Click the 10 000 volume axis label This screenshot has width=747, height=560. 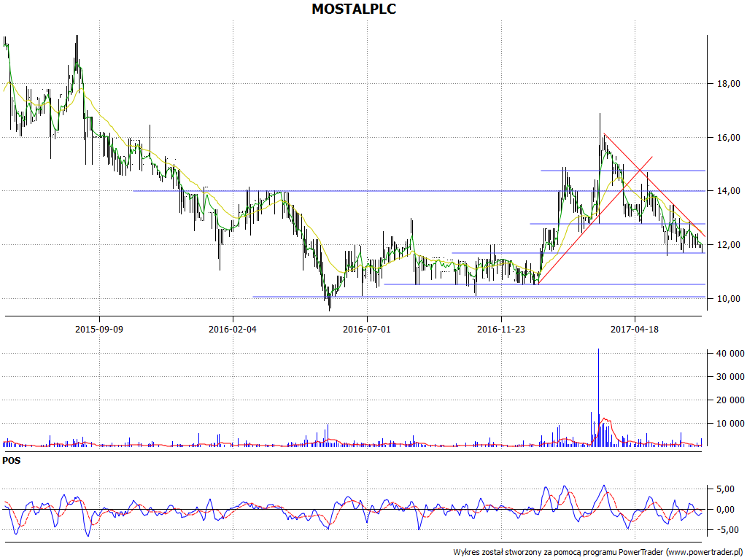pos(729,424)
